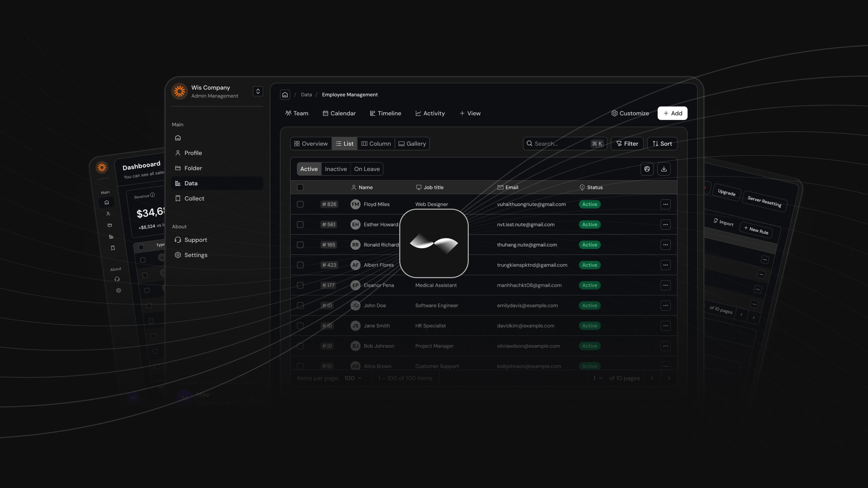Open row options for Floyd Miles
This screenshot has width=868, height=488.
[665, 204]
